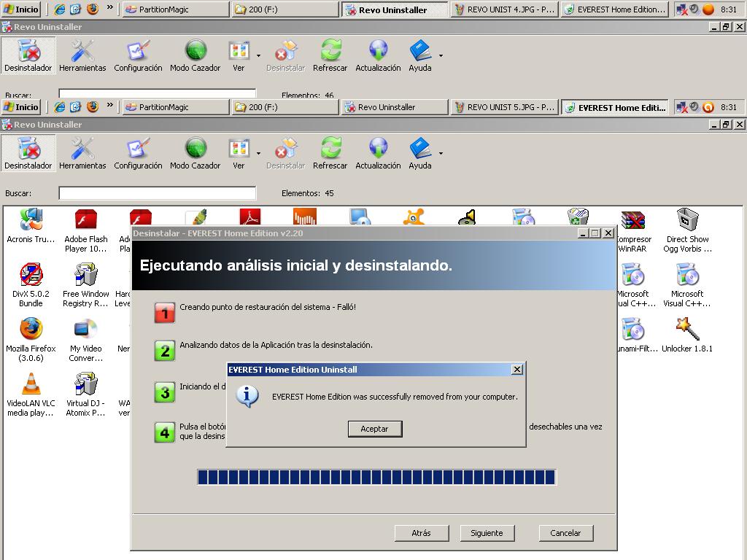Image resolution: width=747 pixels, height=560 pixels.
Task: Expand Ver dropdown arrow above Elementos: 46
Action: click(x=259, y=55)
